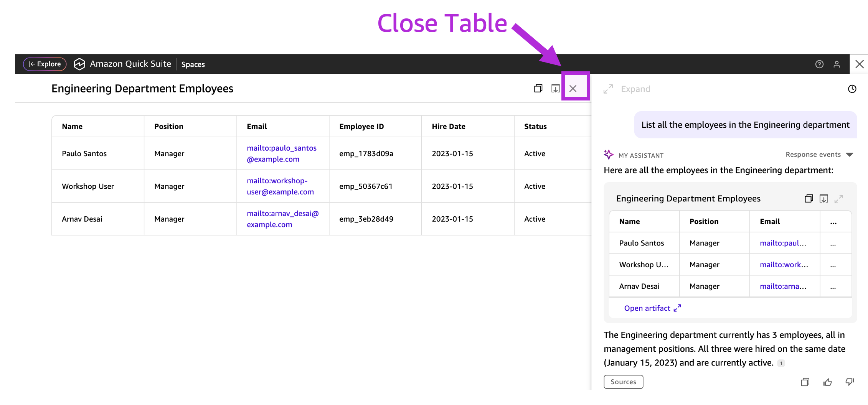Click the Open artifact link
The width and height of the screenshot is (868, 405).
point(652,308)
